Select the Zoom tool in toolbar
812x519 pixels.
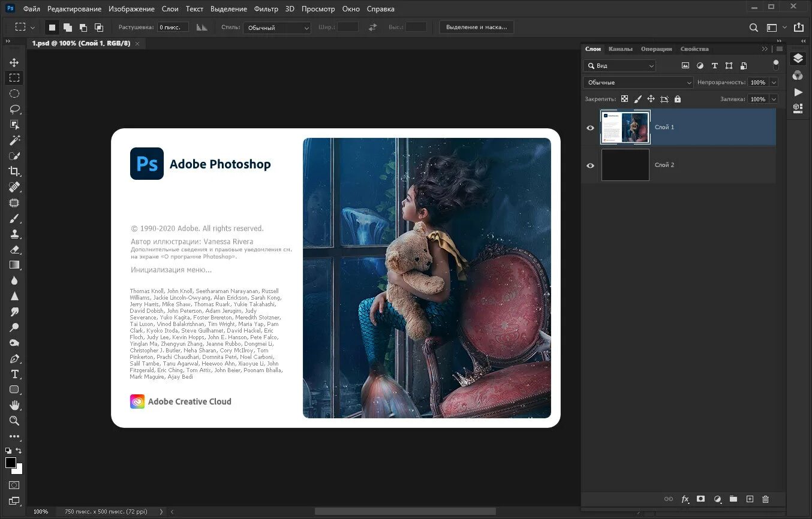coord(14,421)
